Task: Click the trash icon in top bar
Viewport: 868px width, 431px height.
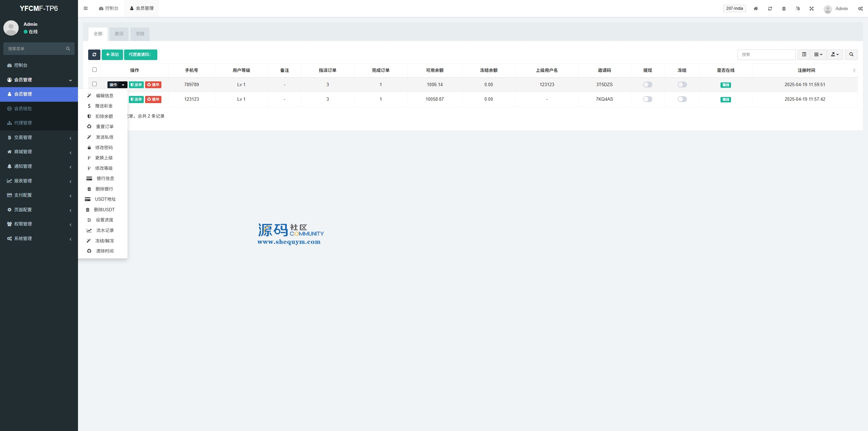Action: click(784, 8)
